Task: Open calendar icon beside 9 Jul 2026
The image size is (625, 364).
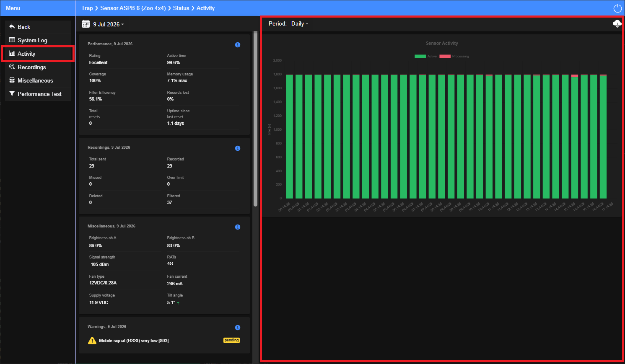Action: pyautogui.click(x=86, y=24)
